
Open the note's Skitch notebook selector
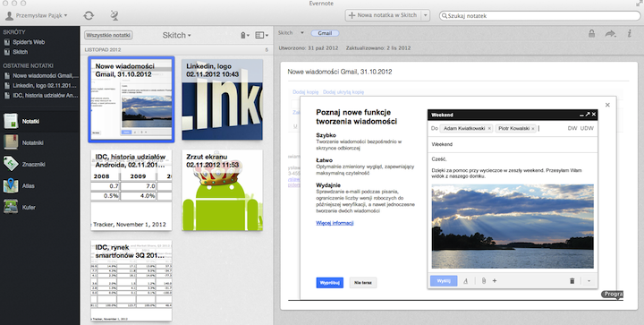coord(292,33)
